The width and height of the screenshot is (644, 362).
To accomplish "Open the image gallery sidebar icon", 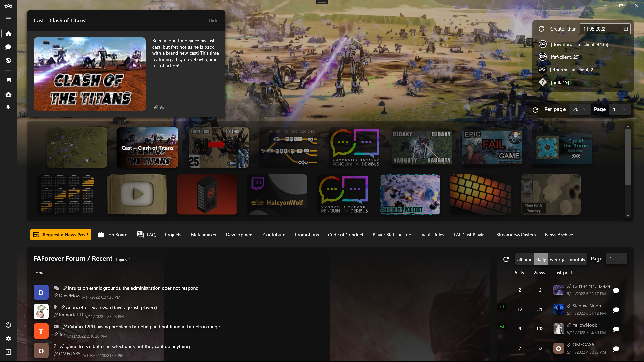I will (8, 81).
